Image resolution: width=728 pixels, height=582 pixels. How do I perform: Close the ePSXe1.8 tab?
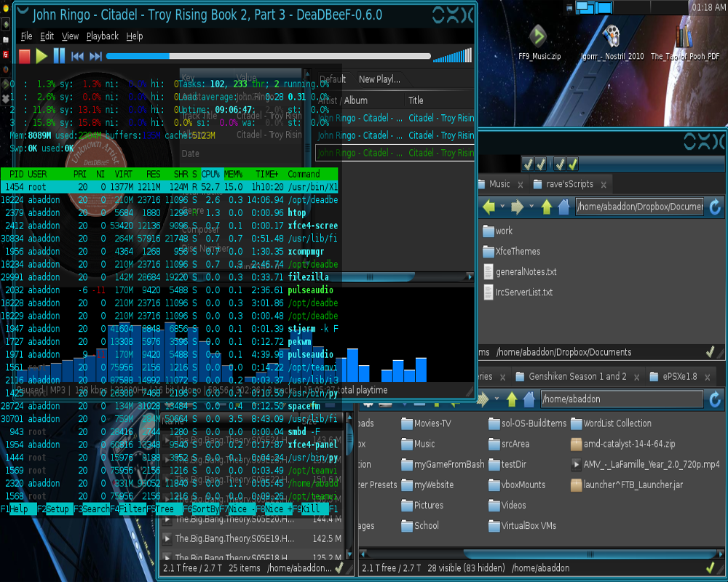(x=708, y=378)
